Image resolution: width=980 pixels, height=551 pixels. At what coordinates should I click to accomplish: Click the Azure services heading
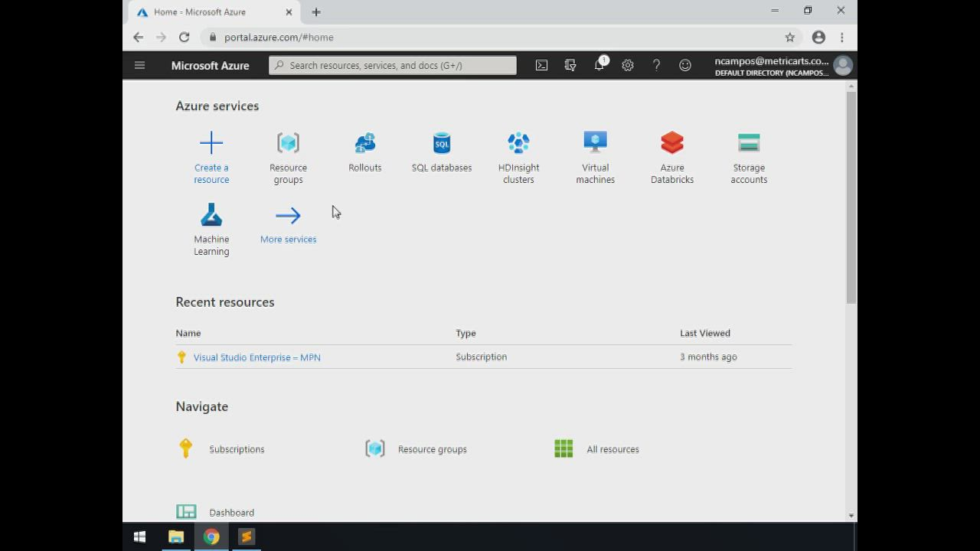[x=217, y=106]
